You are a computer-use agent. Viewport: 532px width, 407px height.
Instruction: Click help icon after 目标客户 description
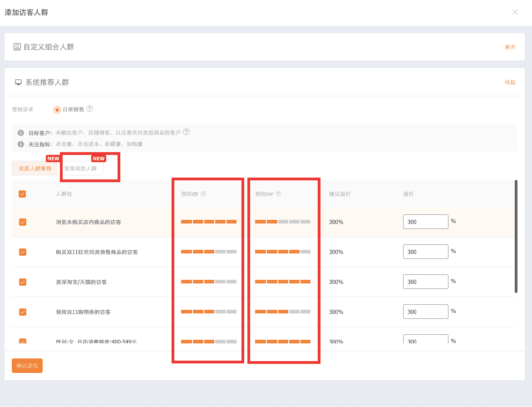[186, 132]
